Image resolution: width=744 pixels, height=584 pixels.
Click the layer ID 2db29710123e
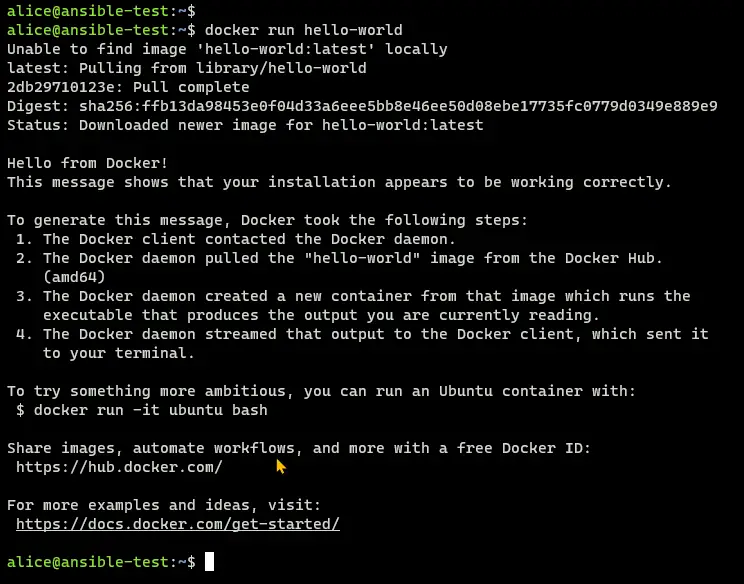click(65, 87)
